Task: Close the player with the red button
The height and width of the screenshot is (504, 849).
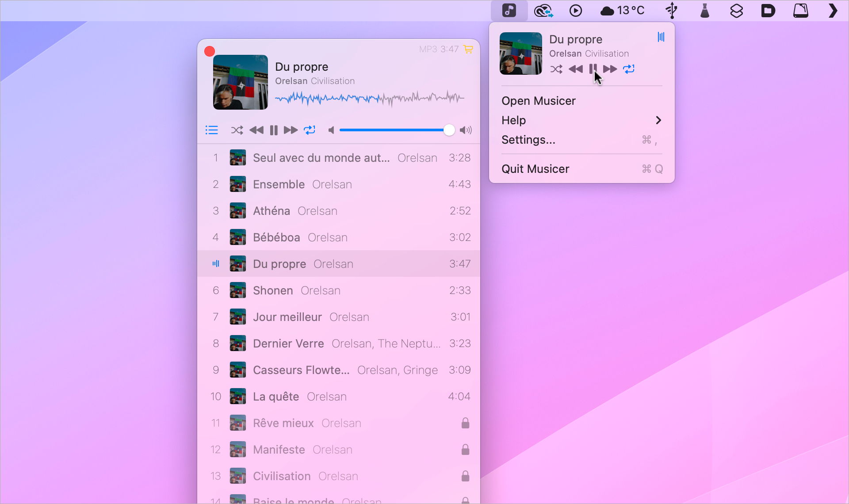Action: tap(210, 51)
